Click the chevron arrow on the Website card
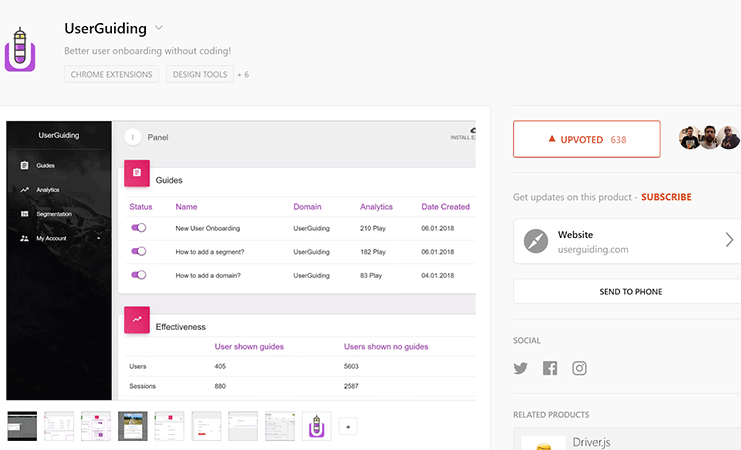741x450 pixels. click(x=729, y=240)
